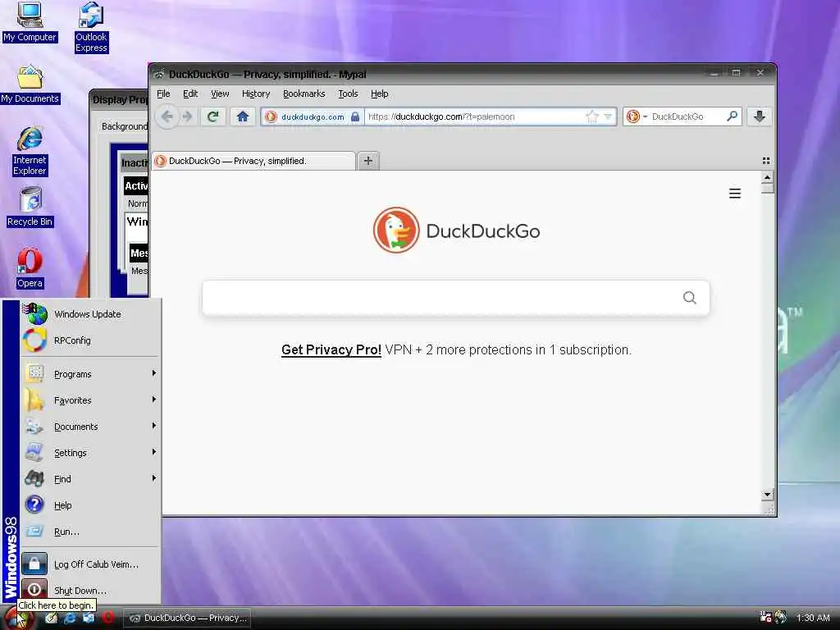This screenshot has height=630, width=840.
Task: Expand the Programs submenu
Action: coord(91,373)
